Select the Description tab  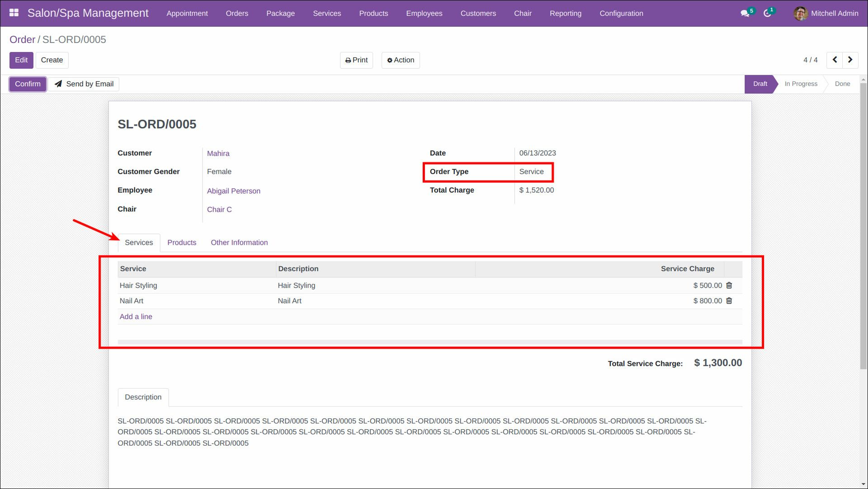pos(143,397)
